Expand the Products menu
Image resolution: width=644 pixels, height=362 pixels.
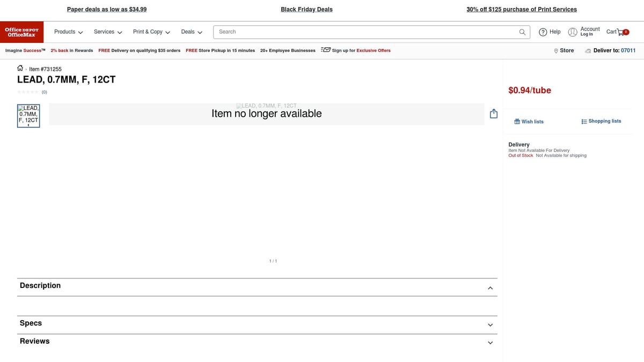coord(68,32)
